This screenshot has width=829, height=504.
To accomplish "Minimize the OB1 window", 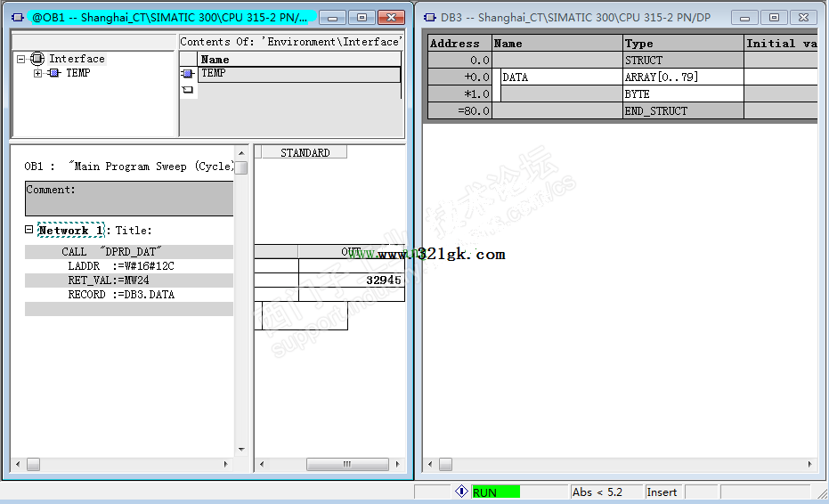I will click(332, 18).
